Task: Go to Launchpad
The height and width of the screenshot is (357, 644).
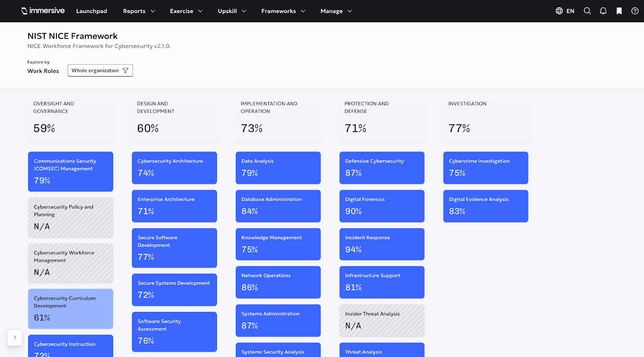Action: (x=92, y=11)
